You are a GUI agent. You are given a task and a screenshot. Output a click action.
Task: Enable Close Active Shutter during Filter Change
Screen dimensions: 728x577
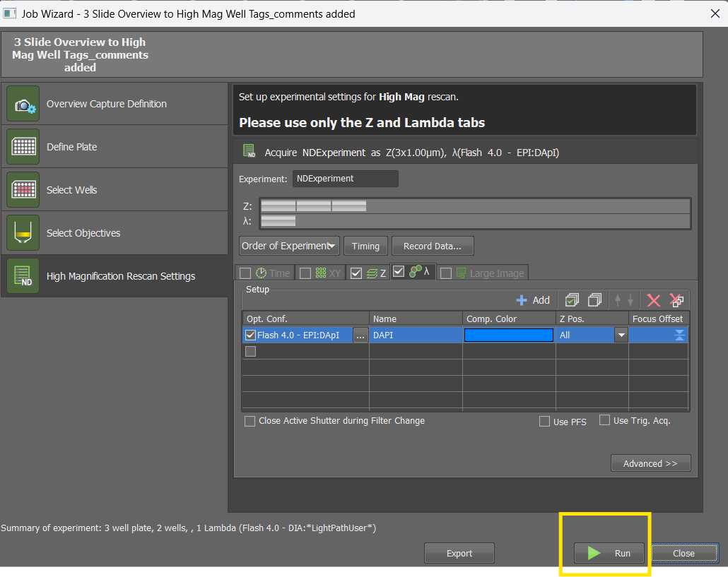pyautogui.click(x=249, y=421)
